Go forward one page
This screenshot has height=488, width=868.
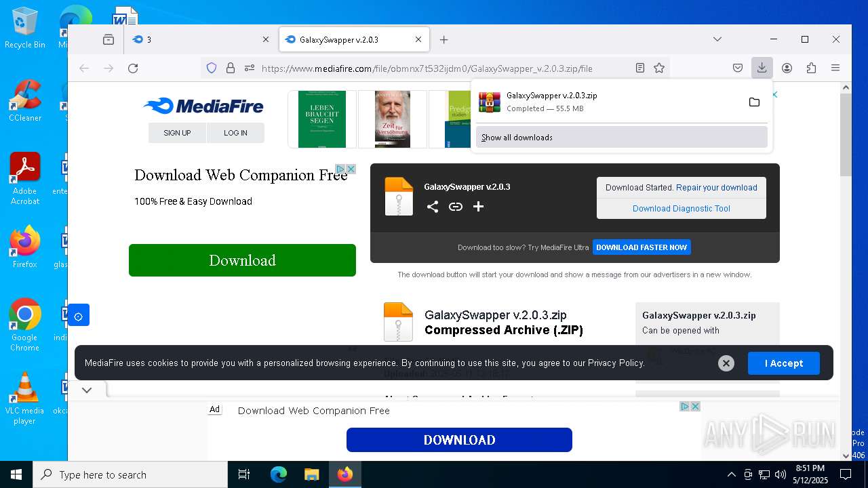[108, 68]
